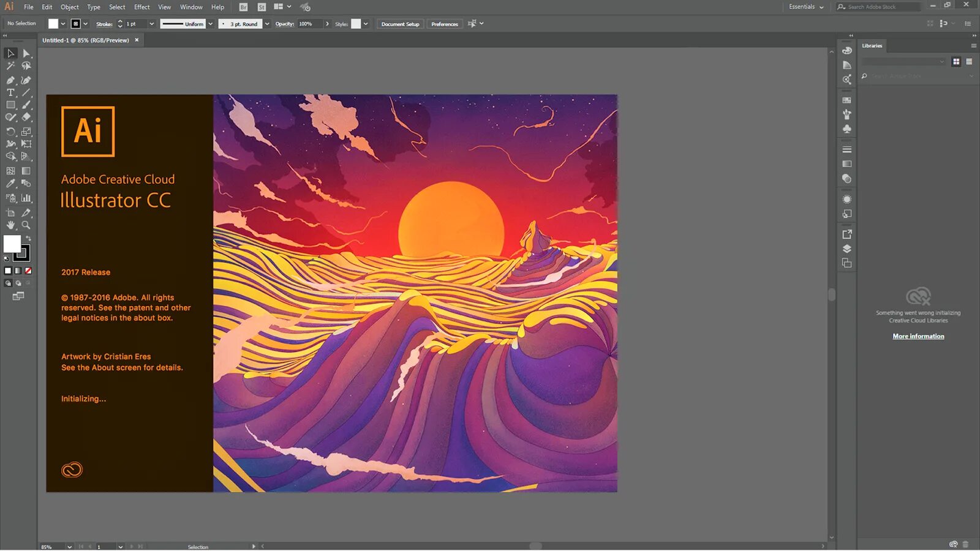Choose the Hand tool
Image resolution: width=980 pixels, height=551 pixels.
tap(10, 225)
